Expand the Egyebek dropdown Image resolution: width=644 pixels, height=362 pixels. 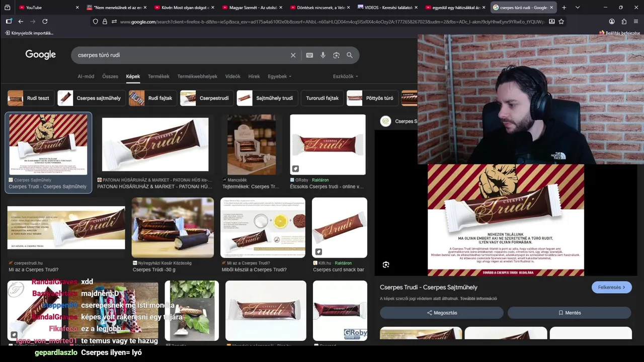(280, 76)
